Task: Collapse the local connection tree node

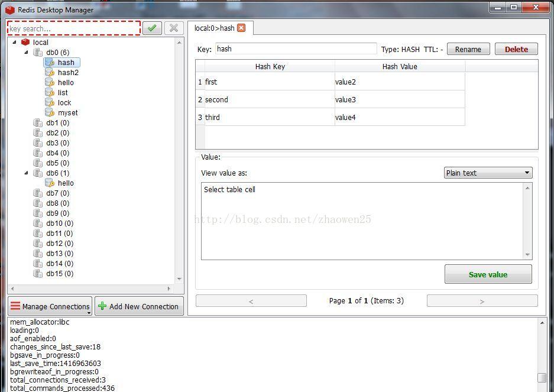Action: pos(15,42)
